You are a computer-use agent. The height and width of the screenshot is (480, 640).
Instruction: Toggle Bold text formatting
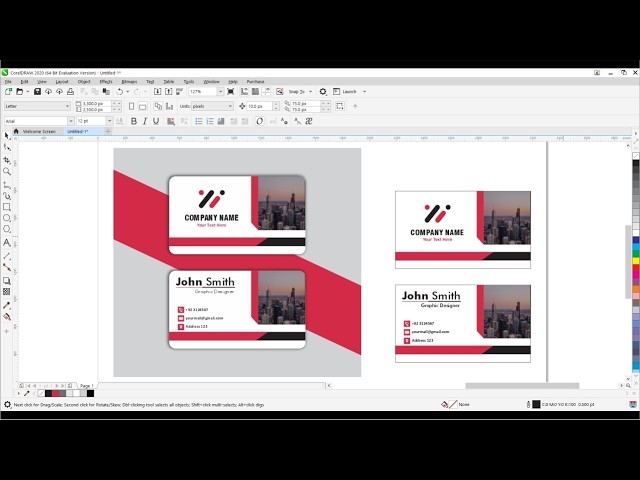[133, 121]
